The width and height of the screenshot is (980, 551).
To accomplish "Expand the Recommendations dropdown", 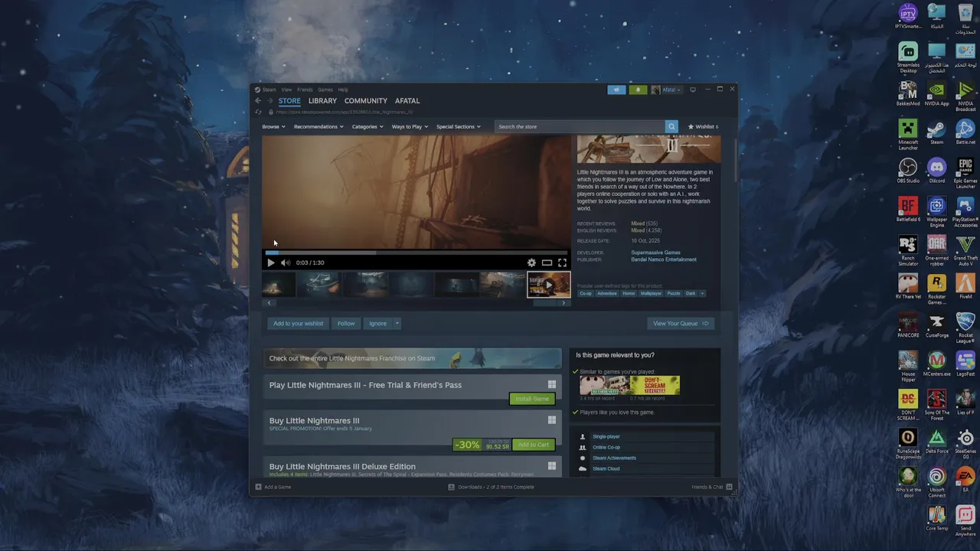I will 318,126.
